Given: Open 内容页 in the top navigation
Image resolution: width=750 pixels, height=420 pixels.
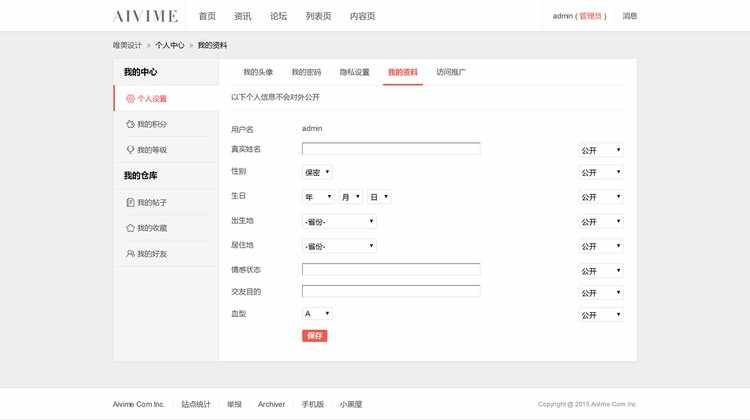Looking at the screenshot, I should click(x=362, y=16).
